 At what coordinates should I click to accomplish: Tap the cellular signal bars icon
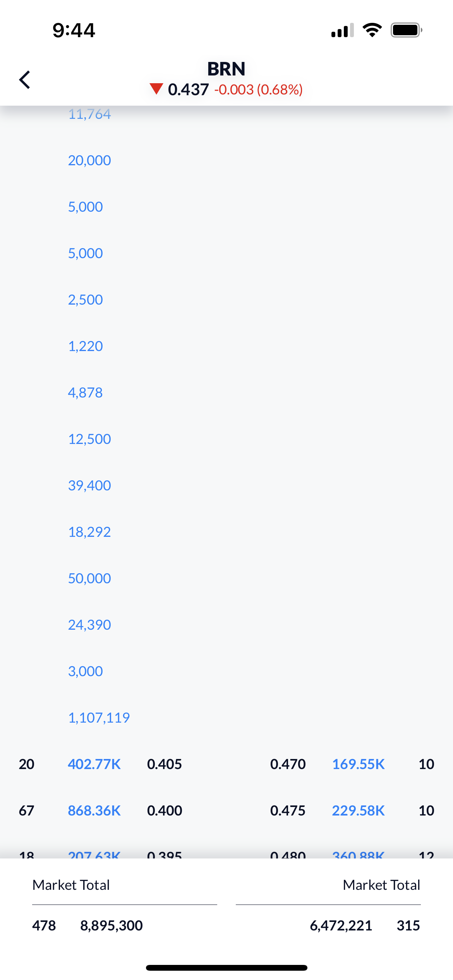(342, 30)
